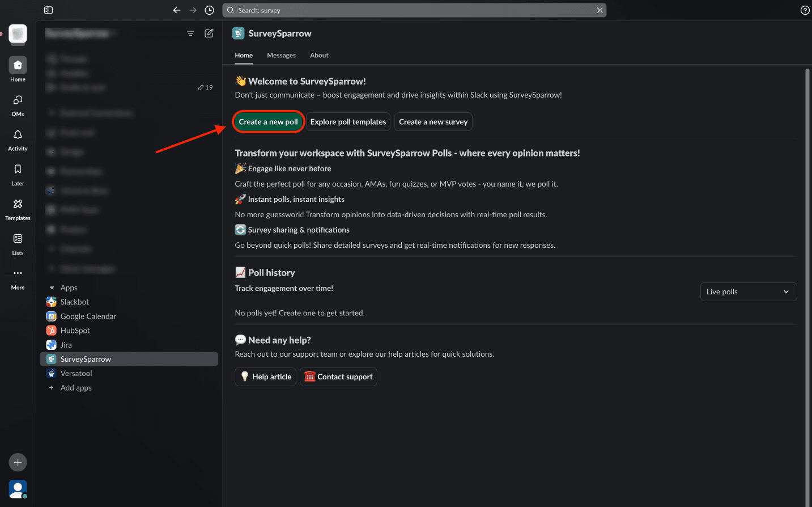Click Explore poll templates button

pos(348,122)
